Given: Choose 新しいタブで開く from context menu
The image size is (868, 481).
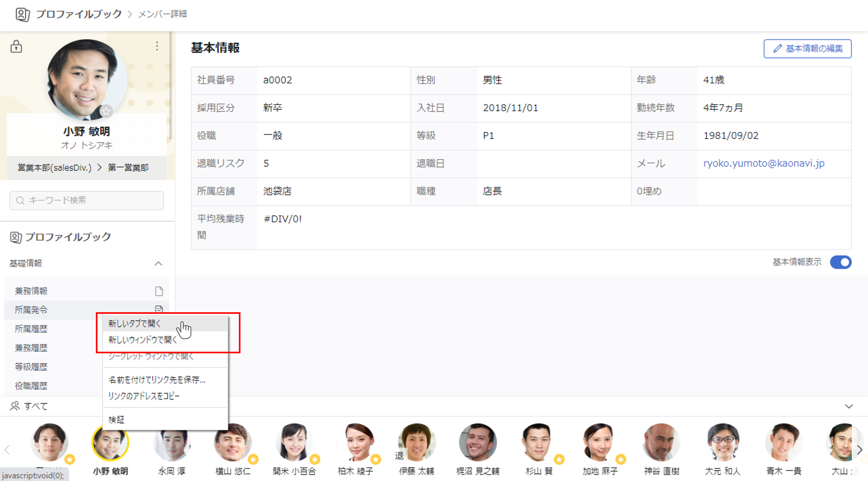Looking at the screenshot, I should click(x=135, y=323).
